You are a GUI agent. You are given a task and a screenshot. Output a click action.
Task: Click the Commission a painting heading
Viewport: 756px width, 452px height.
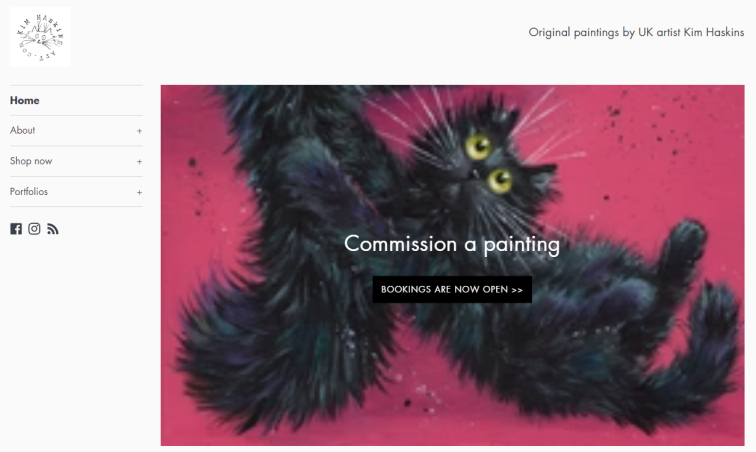(x=452, y=244)
